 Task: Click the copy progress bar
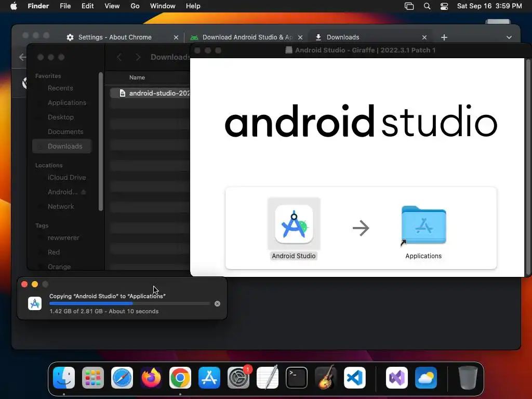coord(129,303)
